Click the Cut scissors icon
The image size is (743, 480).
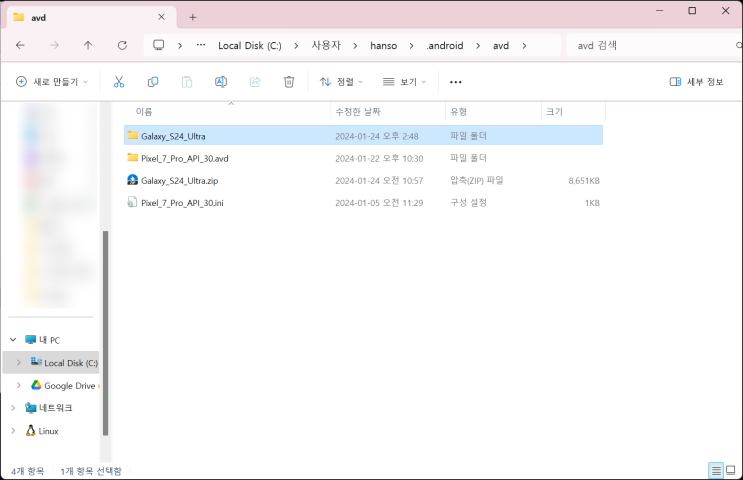tap(118, 82)
